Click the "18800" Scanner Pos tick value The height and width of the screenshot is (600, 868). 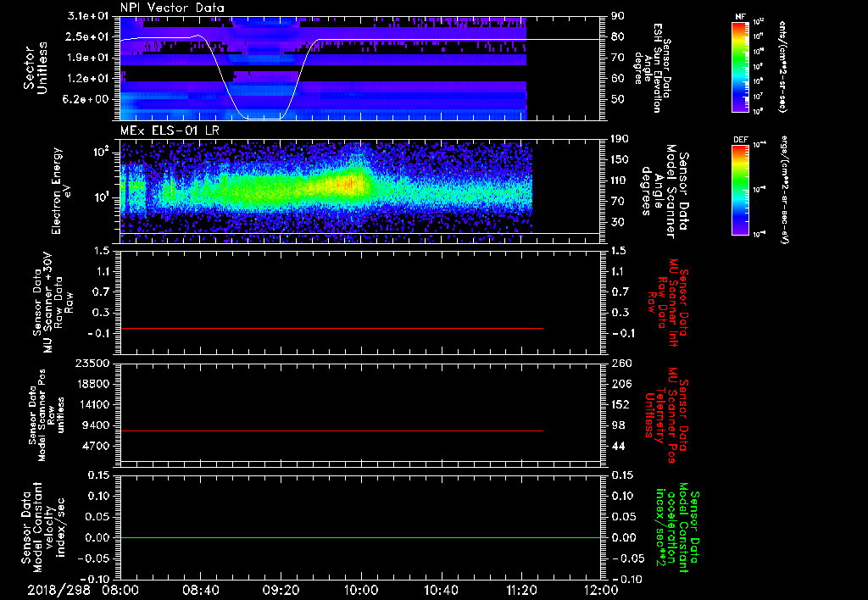click(93, 384)
